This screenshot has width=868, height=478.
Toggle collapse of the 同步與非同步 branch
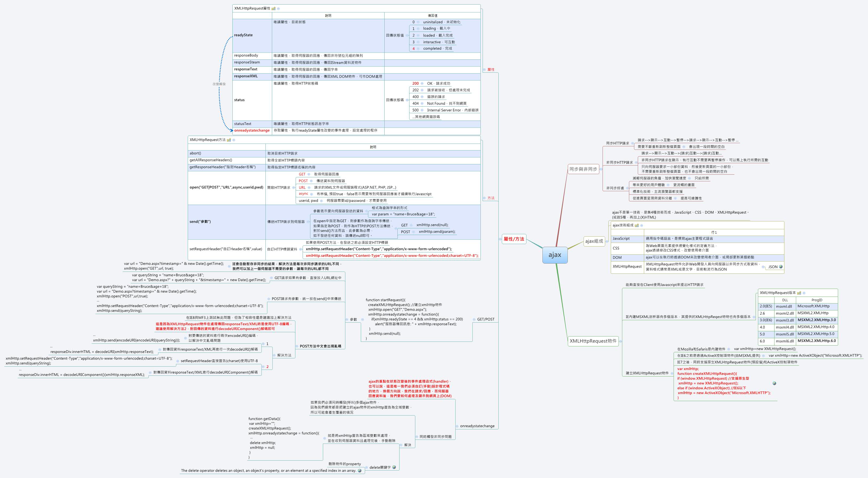pos(601,170)
